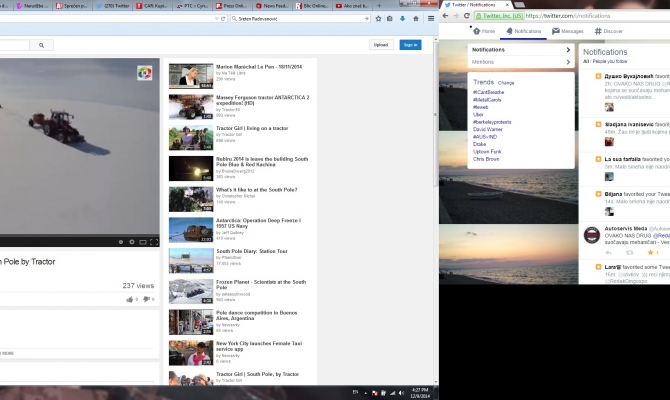This screenshot has height=400, width=670.
Task: Expand the Mentions chevron in Twitter sidebar
Action: point(567,62)
